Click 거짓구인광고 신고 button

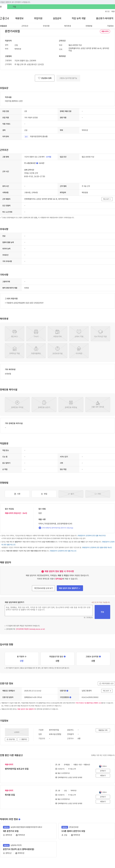[x=106, y=683]
